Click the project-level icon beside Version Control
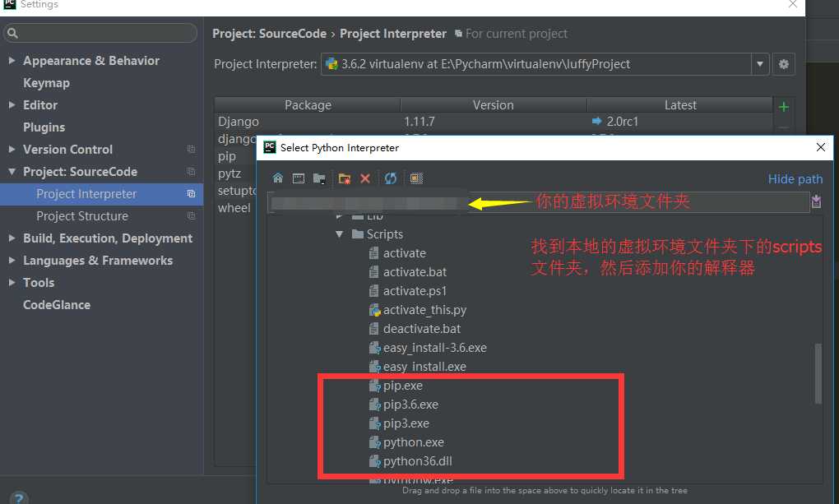839x504 pixels. pos(191,150)
